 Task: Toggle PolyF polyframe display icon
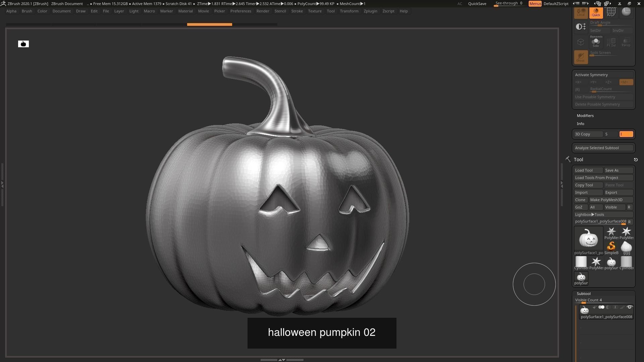click(611, 13)
